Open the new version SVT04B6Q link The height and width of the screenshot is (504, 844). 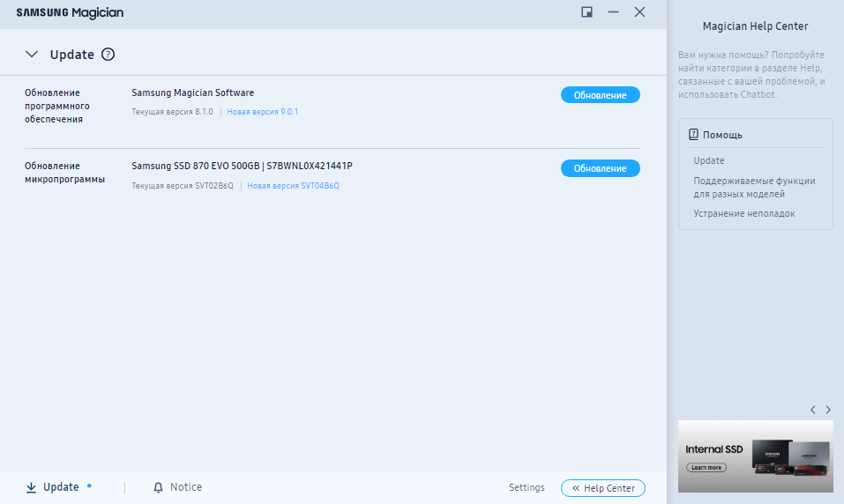294,186
